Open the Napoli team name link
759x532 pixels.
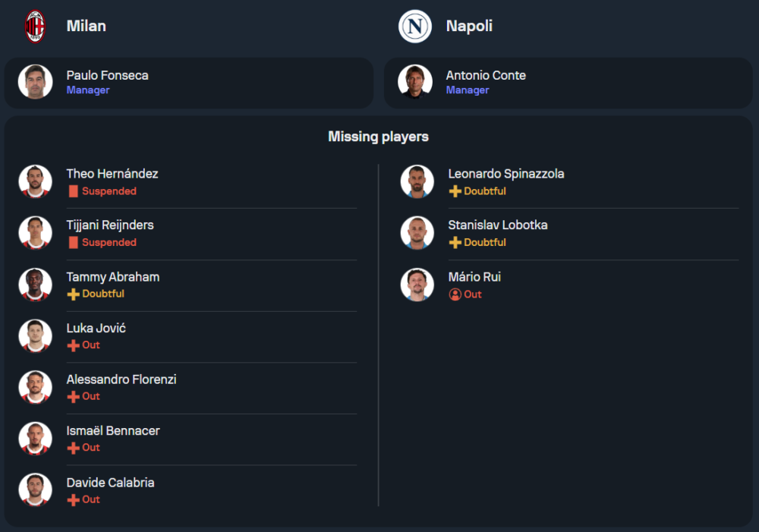pyautogui.click(x=469, y=26)
